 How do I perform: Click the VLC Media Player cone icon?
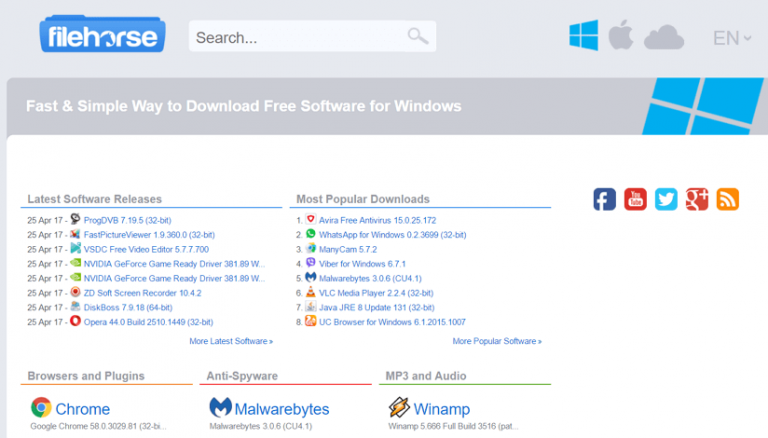[x=311, y=292]
